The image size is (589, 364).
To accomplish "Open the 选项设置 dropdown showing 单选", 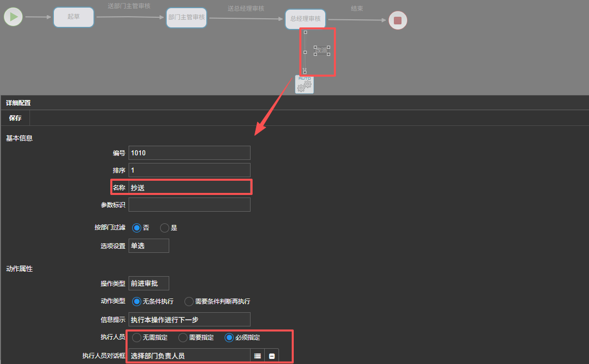I will (148, 246).
